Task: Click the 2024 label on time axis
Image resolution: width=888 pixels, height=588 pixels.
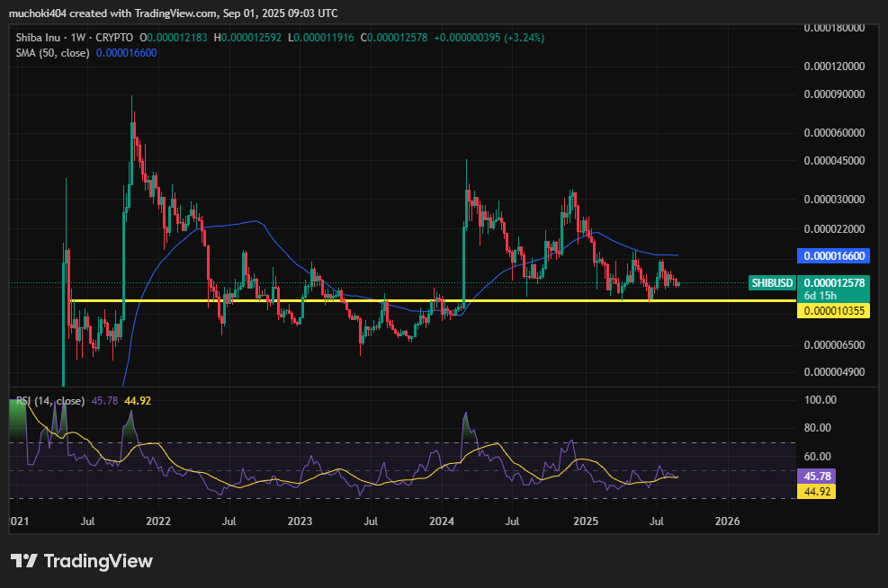Action: 443,521
